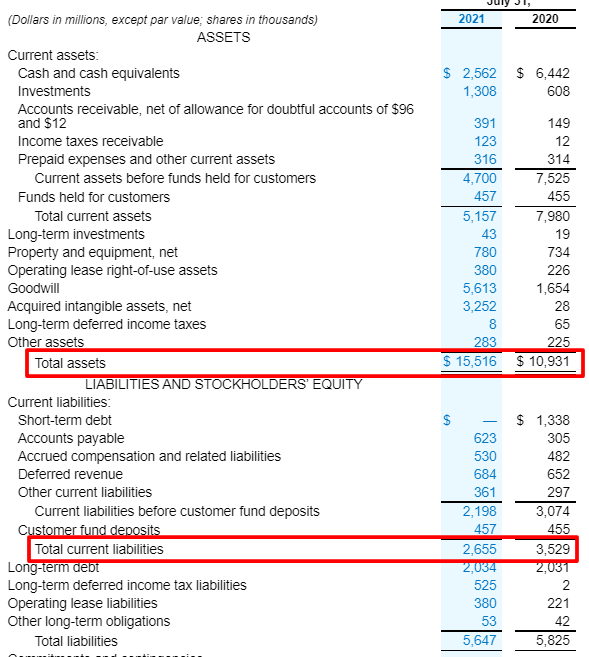589x657 pixels.
Task: Select 2020 Goodwill value 1,654
Action: pos(553,289)
